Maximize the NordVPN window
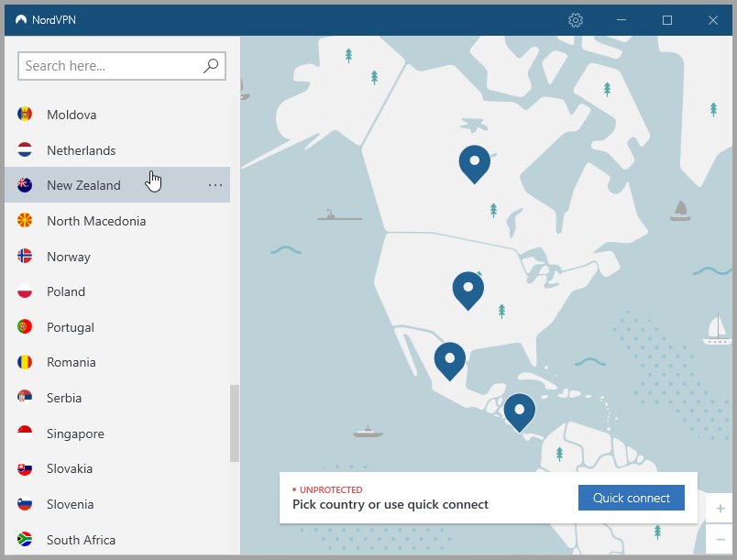The width and height of the screenshot is (737, 560). 667,20
